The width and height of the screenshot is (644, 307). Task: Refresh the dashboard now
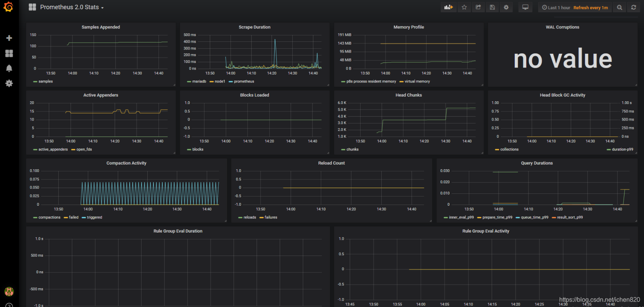pyautogui.click(x=634, y=7)
